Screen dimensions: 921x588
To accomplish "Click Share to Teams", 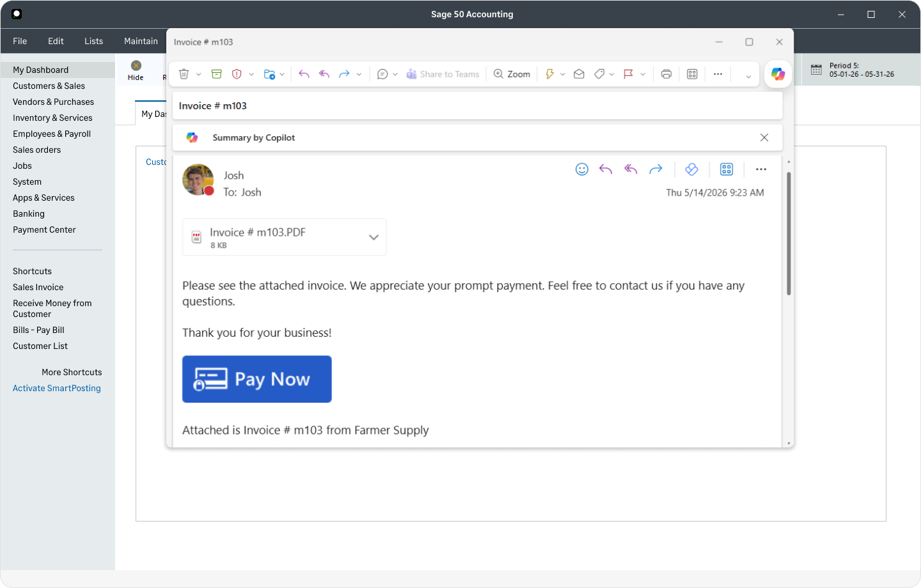I will (x=443, y=74).
